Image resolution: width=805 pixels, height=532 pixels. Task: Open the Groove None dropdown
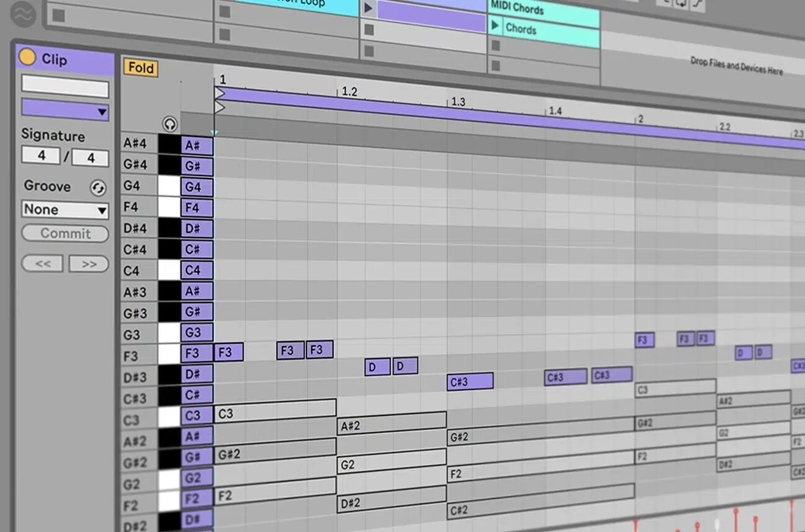(65, 210)
